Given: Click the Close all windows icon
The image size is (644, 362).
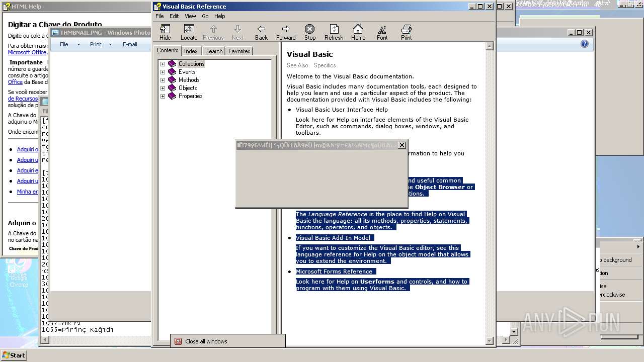Looking at the screenshot, I should pos(178,341).
